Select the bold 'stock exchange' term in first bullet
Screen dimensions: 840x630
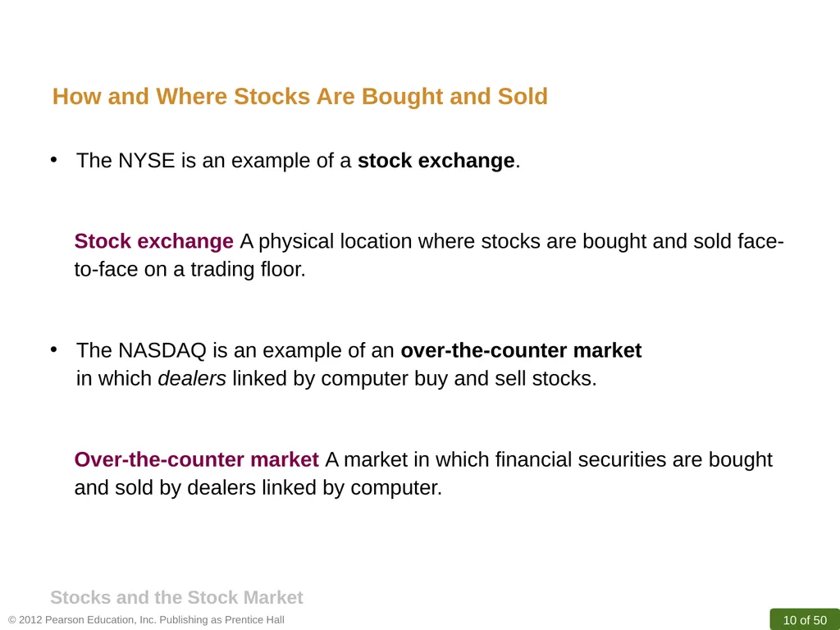(x=436, y=161)
